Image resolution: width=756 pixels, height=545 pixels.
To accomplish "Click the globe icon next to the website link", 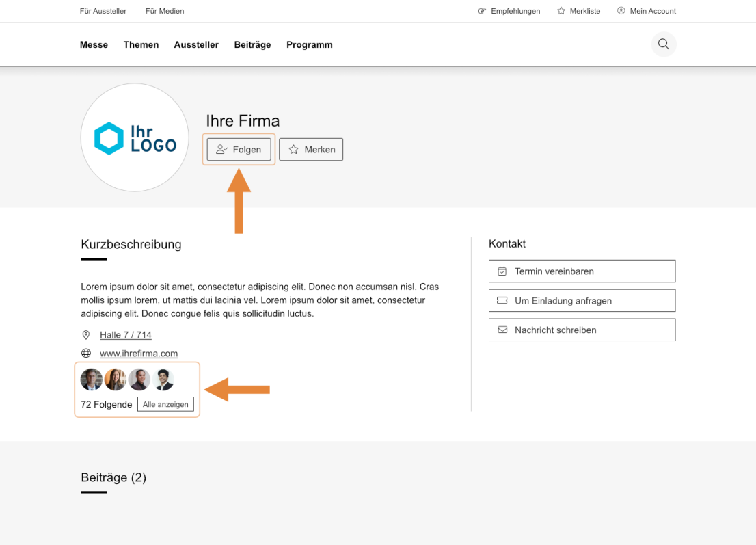I will 86,354.
